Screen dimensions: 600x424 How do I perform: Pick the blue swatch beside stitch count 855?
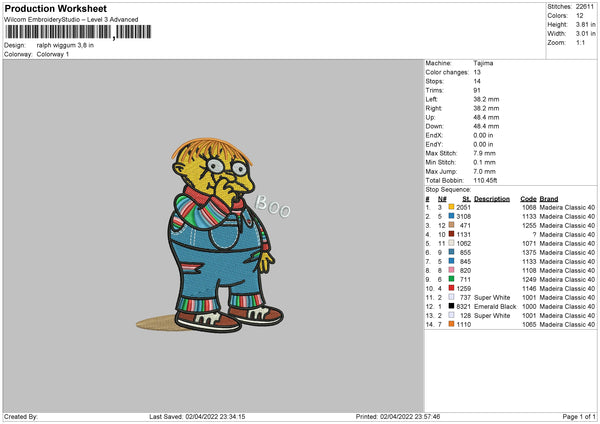click(x=451, y=252)
